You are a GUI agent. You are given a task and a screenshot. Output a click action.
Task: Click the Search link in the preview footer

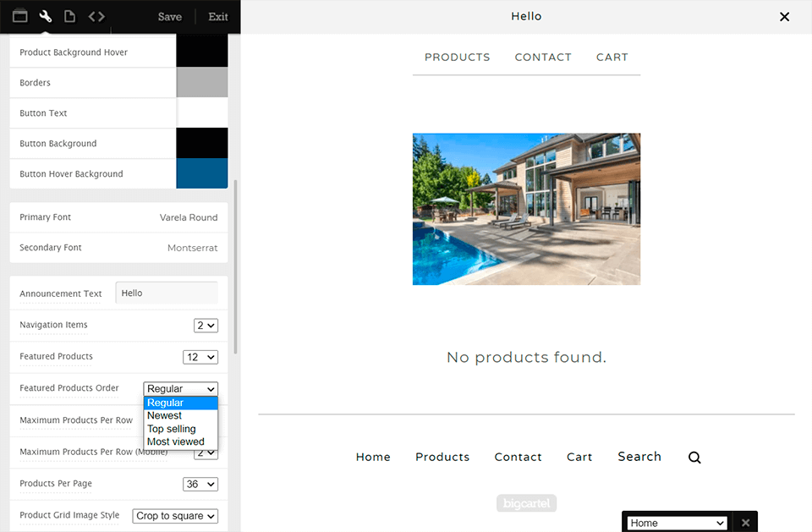[x=639, y=457]
